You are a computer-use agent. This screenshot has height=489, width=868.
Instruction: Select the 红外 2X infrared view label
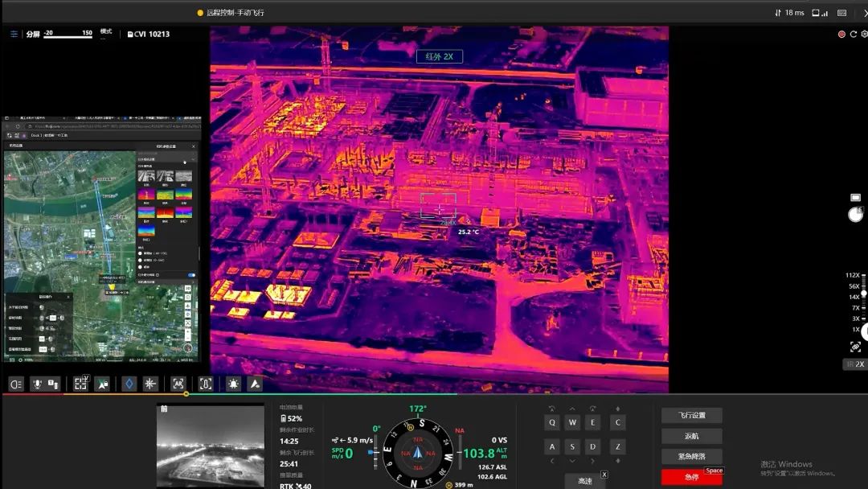coord(440,56)
